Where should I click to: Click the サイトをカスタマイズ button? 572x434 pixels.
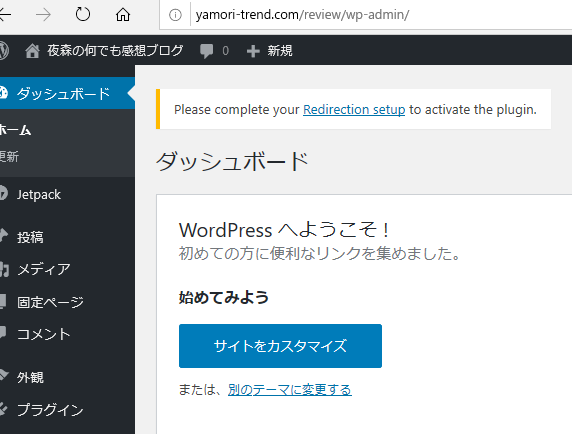coord(280,346)
